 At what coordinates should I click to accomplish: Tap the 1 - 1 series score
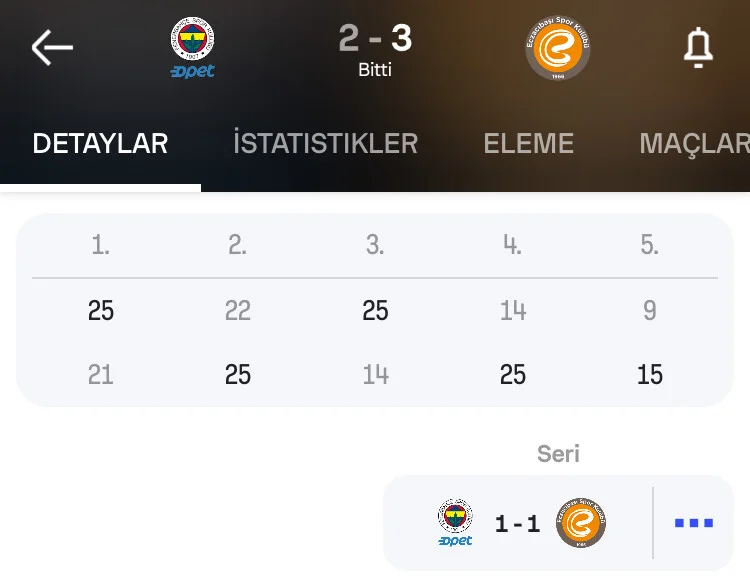(x=517, y=524)
